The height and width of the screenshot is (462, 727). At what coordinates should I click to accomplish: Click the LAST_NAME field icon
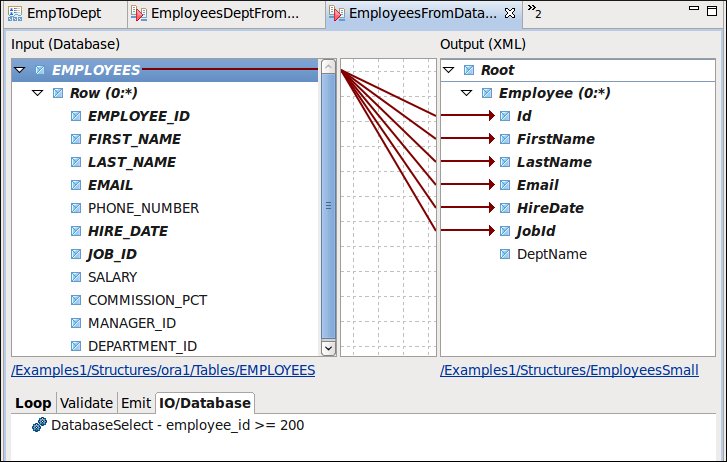[76, 162]
